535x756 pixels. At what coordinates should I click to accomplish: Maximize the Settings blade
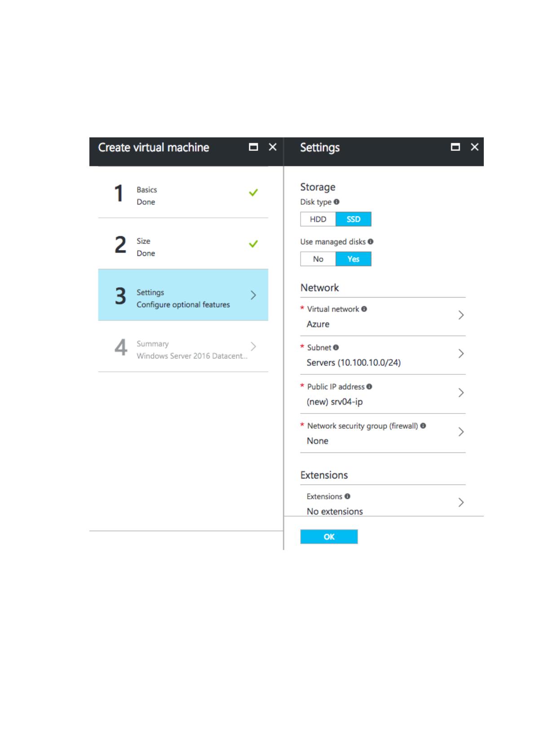click(x=455, y=147)
